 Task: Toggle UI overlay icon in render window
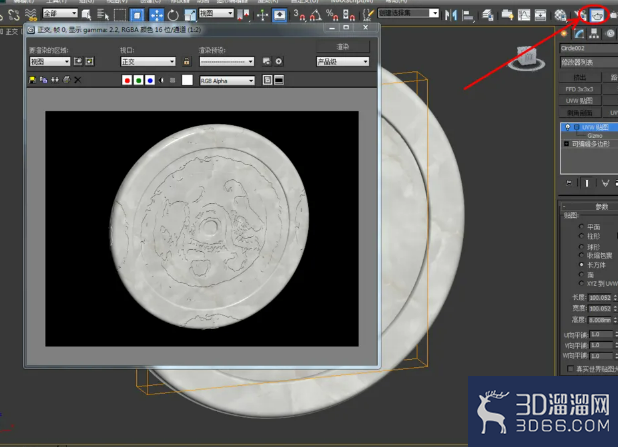pyautogui.click(x=267, y=80)
